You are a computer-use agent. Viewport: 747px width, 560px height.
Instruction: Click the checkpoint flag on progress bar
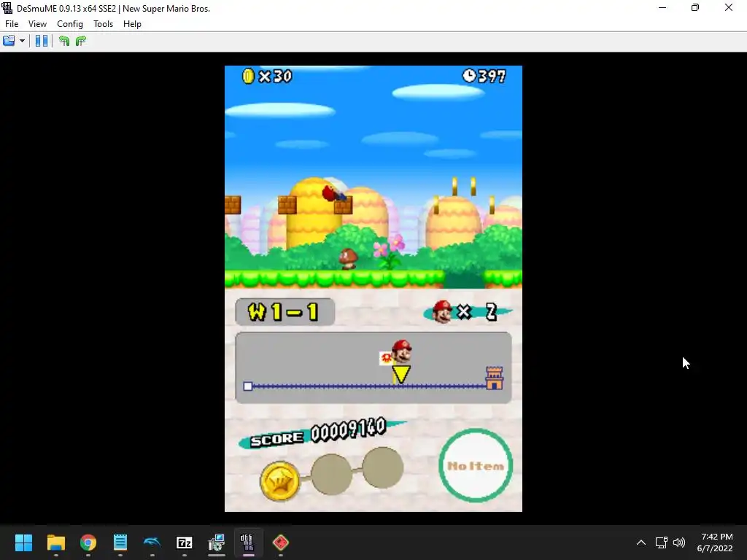click(387, 357)
